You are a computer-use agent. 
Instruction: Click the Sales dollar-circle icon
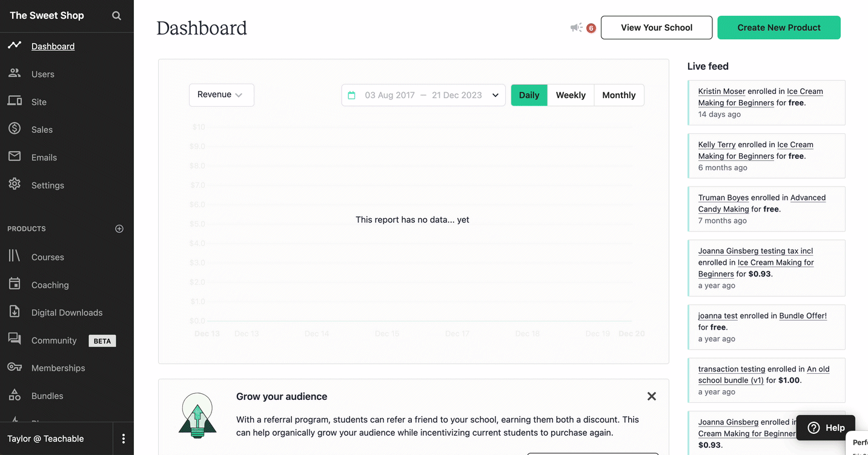click(x=15, y=128)
